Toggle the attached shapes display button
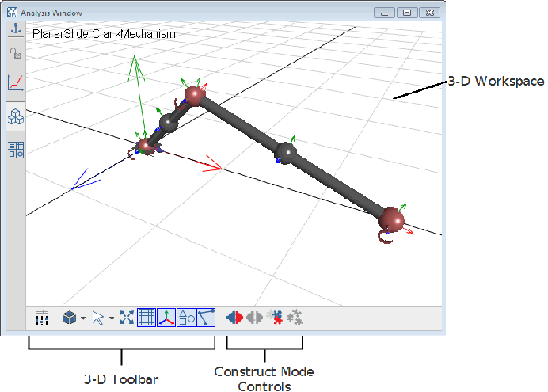Viewport: 548px width, 392px height. click(x=186, y=318)
